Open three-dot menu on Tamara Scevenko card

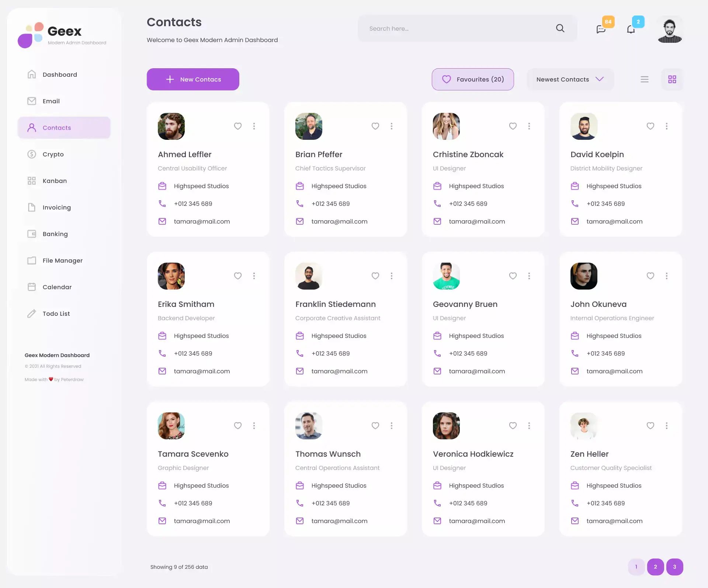pyautogui.click(x=254, y=426)
